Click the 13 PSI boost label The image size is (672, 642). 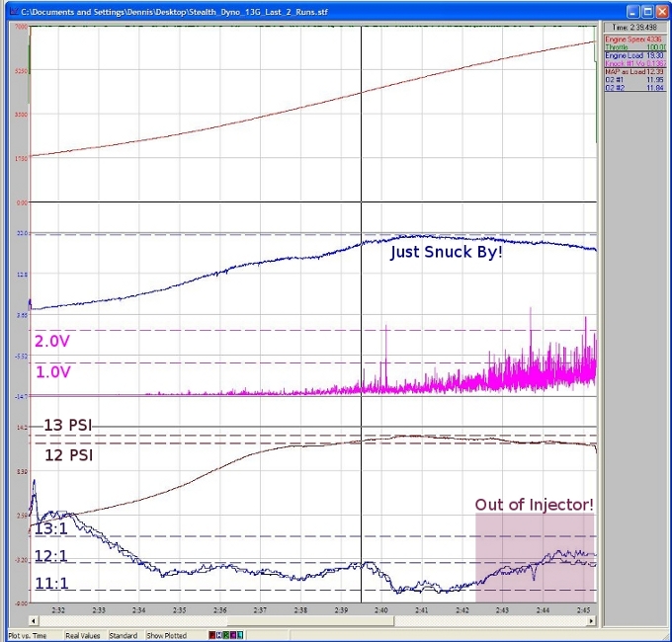click(68, 425)
